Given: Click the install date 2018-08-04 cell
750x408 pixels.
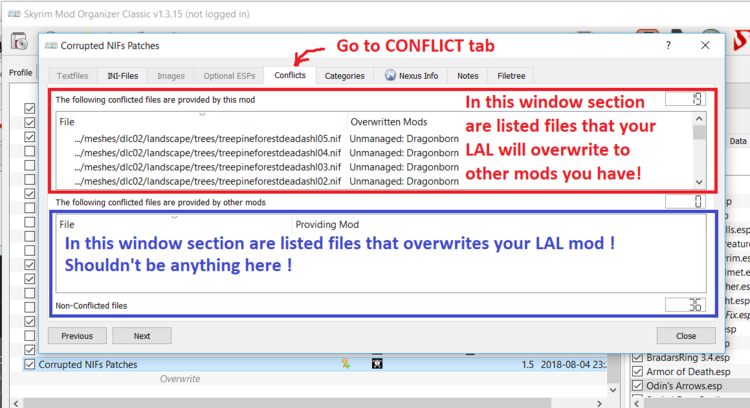Looking at the screenshot, I should 574,364.
